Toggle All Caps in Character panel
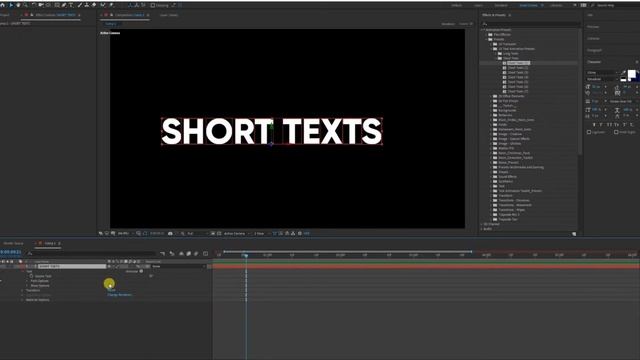The image size is (640, 360). click(609, 124)
